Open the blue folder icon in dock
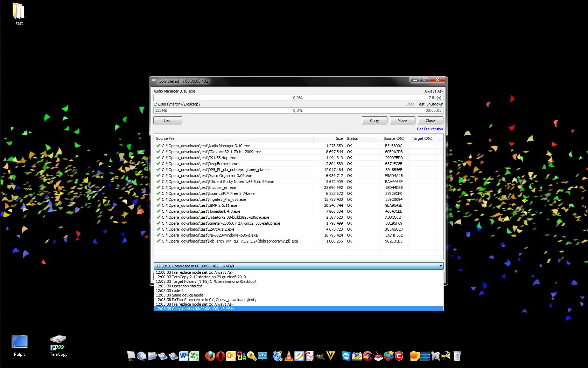Screen dimensions: 588x368 [152, 356]
